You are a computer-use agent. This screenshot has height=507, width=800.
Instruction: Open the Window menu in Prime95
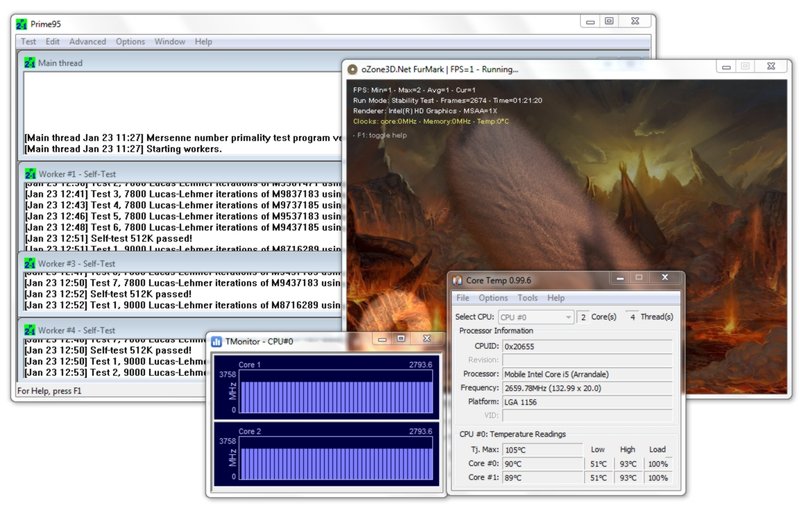click(x=170, y=42)
